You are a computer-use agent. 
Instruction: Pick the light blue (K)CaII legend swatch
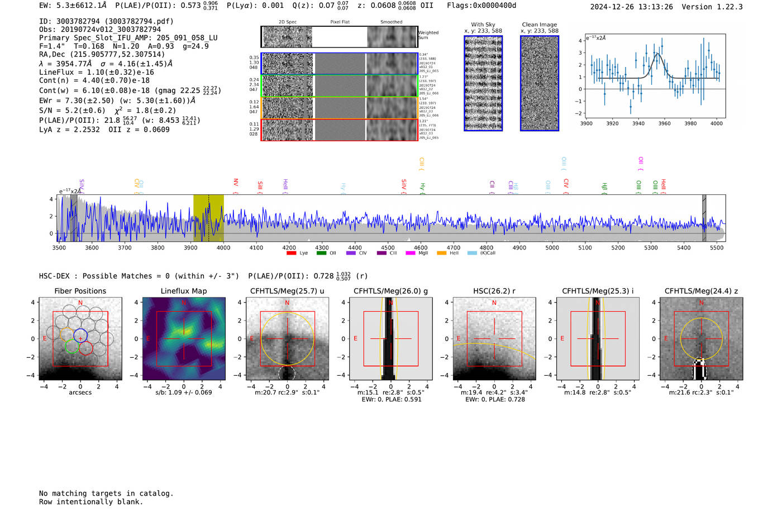[x=472, y=253]
